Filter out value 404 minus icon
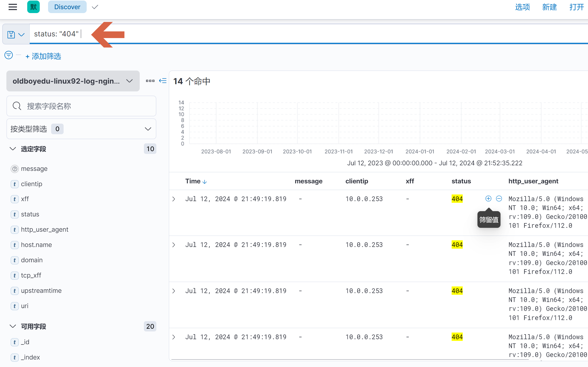This screenshot has height=367, width=588. [499, 199]
